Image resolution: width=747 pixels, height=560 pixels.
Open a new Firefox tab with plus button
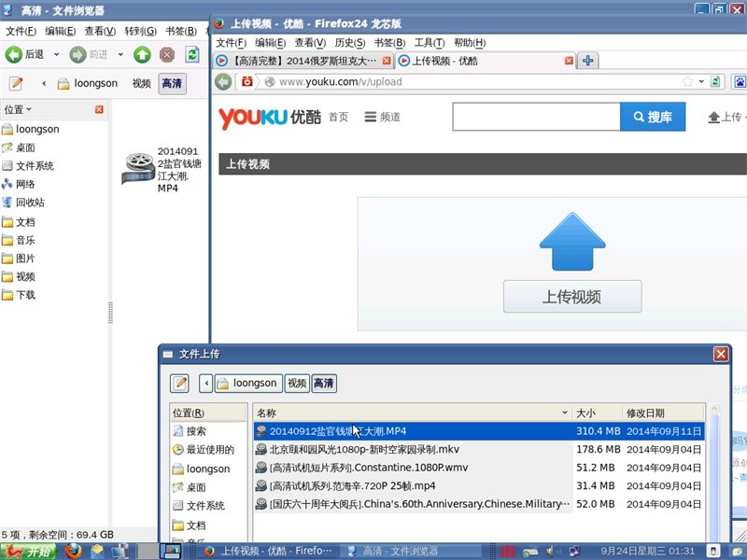588,61
